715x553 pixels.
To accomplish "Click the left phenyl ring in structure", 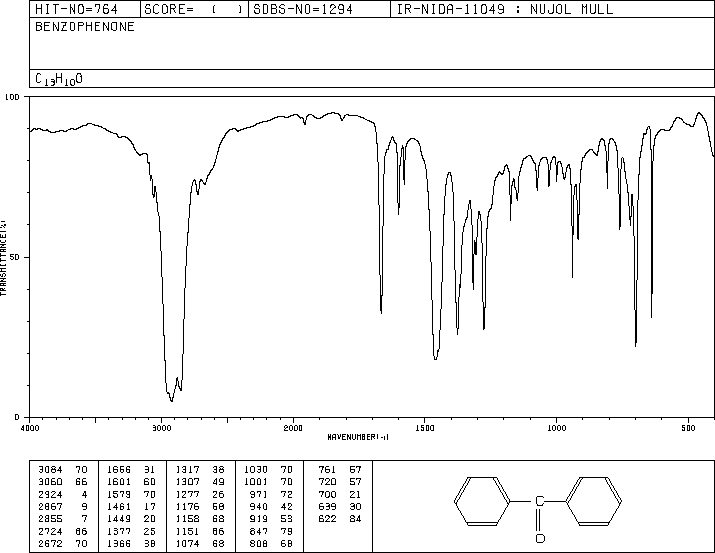I will pos(482,501).
